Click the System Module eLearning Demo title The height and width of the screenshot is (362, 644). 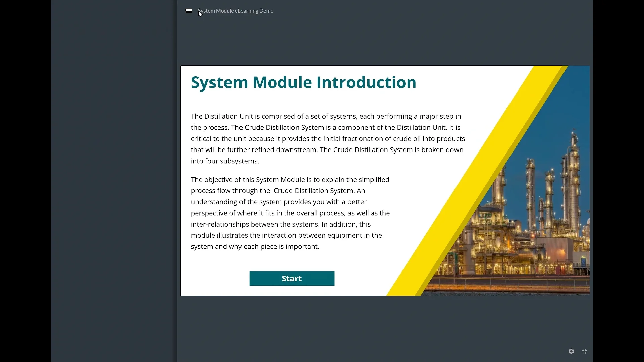[235, 10]
